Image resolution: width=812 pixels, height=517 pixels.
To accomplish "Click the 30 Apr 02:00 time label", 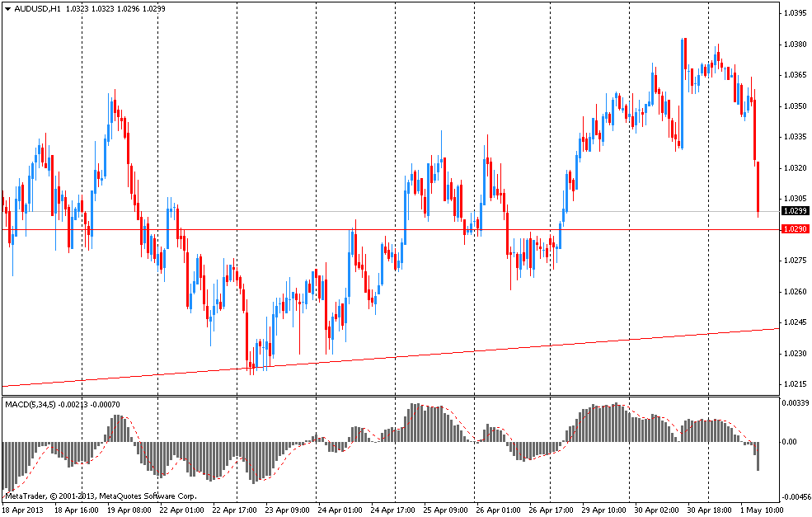I will (x=657, y=510).
